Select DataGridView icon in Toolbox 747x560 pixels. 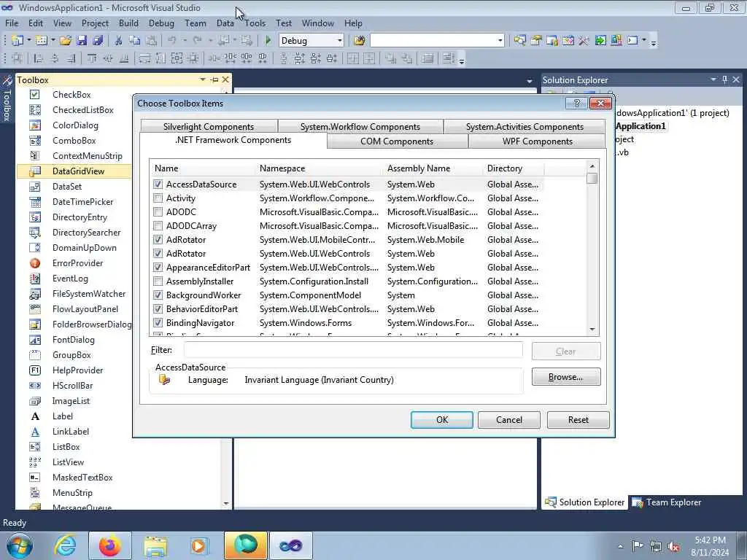35,171
